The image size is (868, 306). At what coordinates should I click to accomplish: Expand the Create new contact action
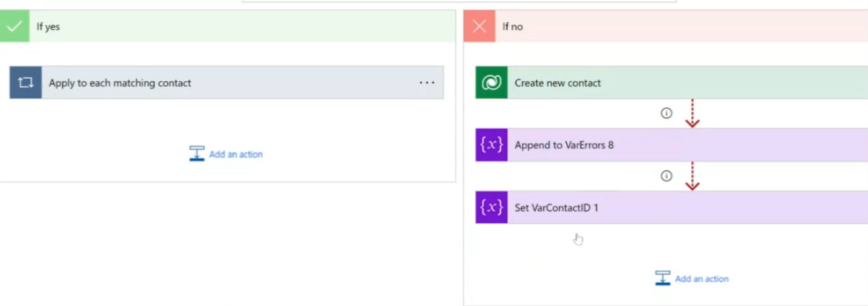672,83
